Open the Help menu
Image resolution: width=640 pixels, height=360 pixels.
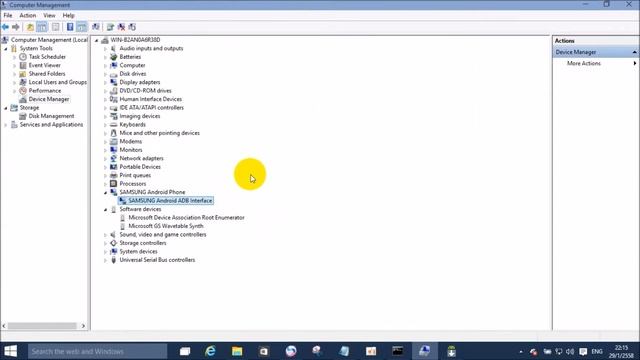(68, 16)
